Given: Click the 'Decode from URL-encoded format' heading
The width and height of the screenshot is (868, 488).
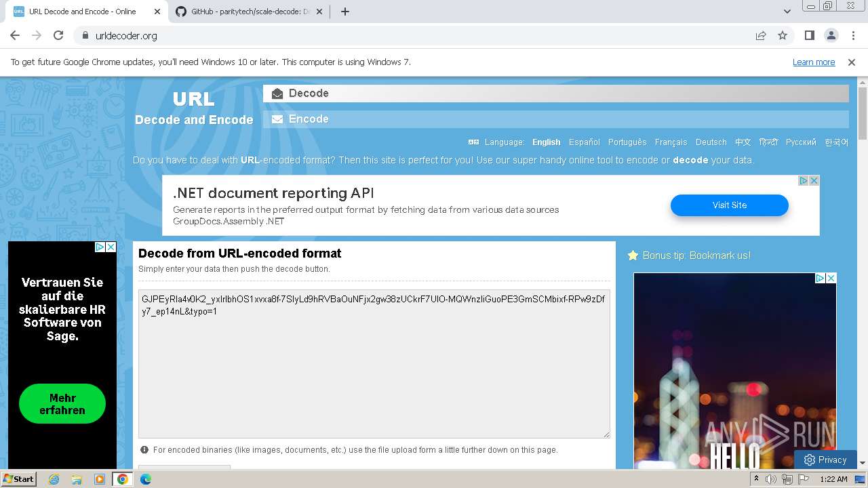Looking at the screenshot, I should (240, 253).
